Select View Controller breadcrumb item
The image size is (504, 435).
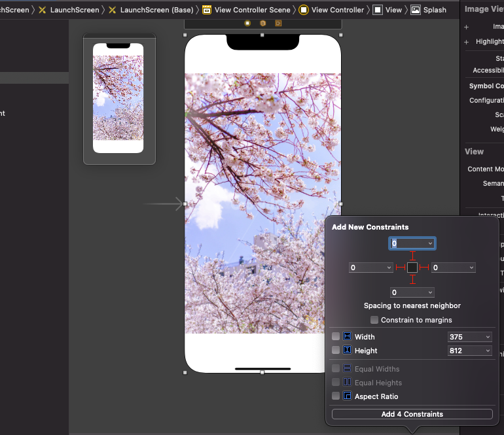(x=338, y=10)
